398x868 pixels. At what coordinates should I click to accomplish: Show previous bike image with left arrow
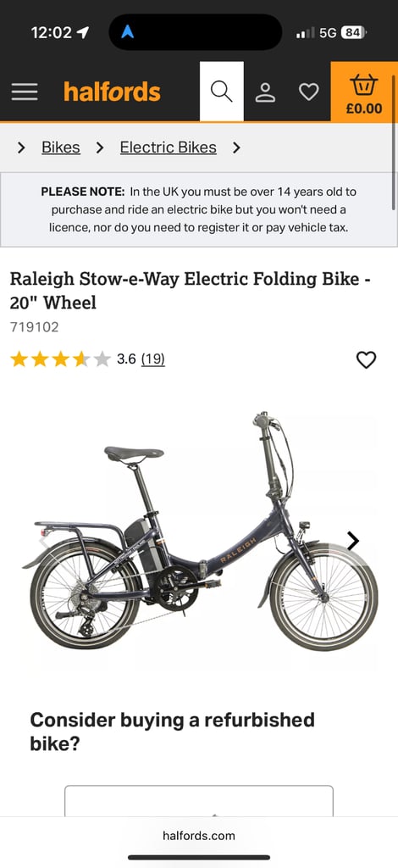coord(43,541)
